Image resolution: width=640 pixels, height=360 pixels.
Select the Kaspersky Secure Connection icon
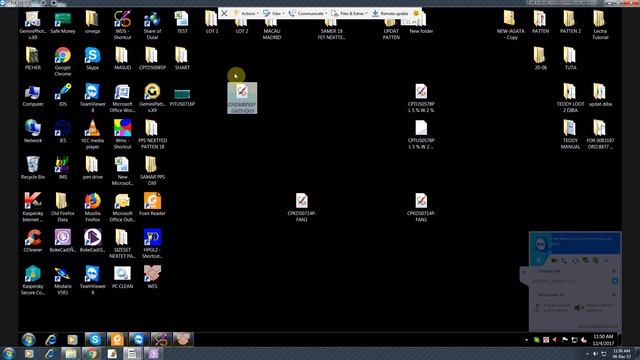click(33, 280)
